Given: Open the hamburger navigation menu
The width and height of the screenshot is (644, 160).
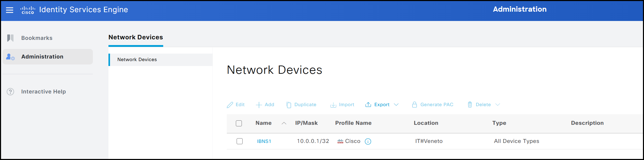Looking at the screenshot, I should click(10, 10).
